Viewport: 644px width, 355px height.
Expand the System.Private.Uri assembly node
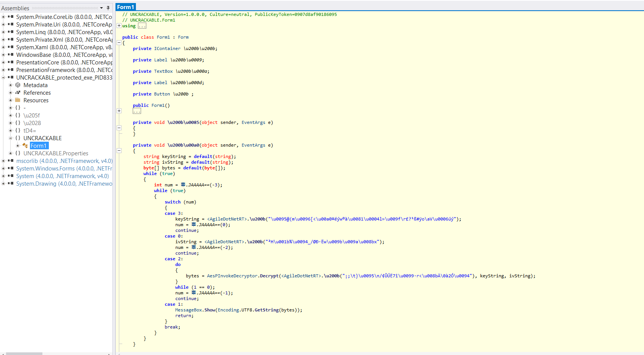(3, 24)
